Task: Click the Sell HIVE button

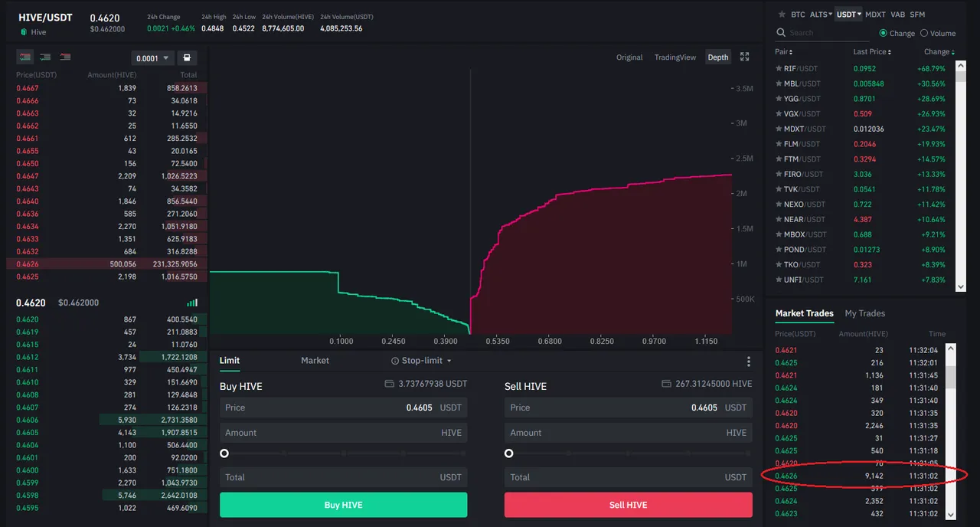Action: coord(628,505)
